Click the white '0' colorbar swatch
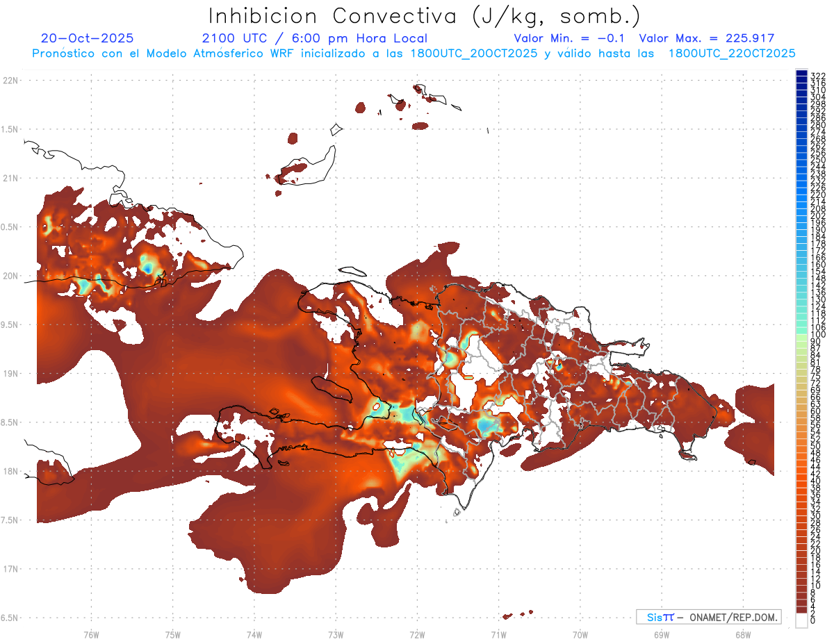Screen dimensions: 834x644 point(801,620)
